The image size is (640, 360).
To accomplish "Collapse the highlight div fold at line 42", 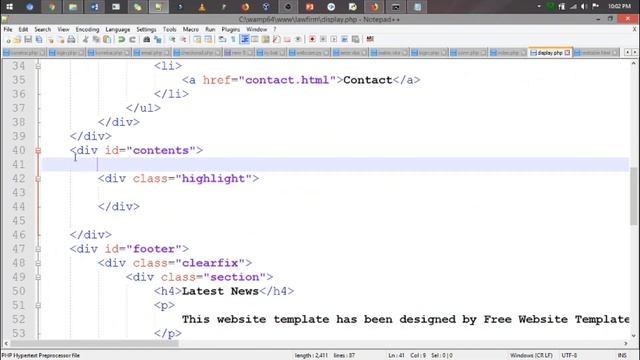I will click(38, 178).
